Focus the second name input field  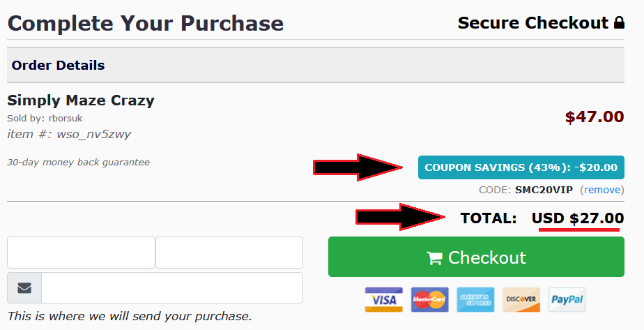[229, 253]
